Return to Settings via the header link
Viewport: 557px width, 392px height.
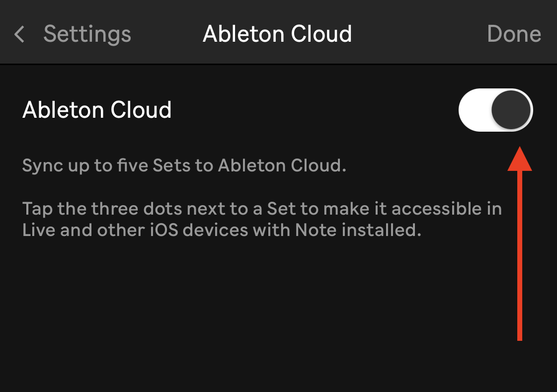click(x=87, y=34)
